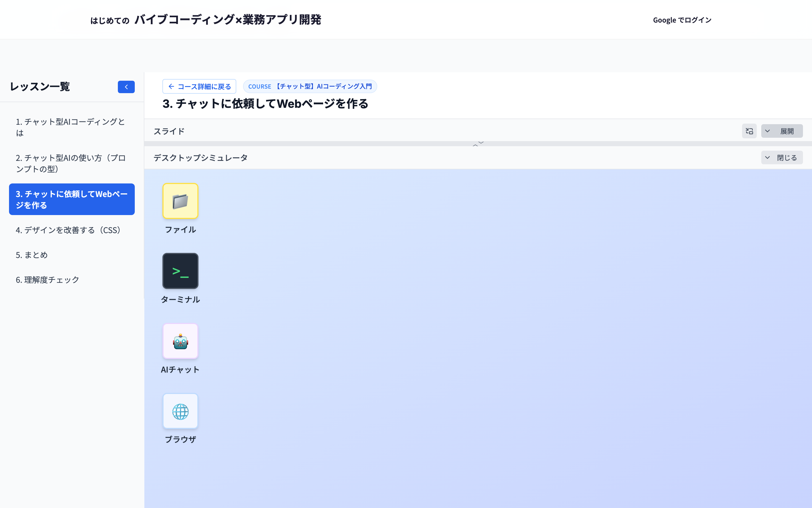Open the AIチャット robot icon
The width and height of the screenshot is (812, 508).
click(180, 341)
